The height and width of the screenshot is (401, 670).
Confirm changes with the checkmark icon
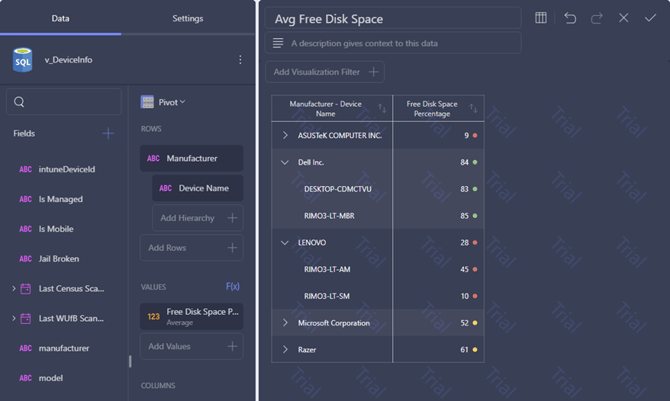point(650,18)
